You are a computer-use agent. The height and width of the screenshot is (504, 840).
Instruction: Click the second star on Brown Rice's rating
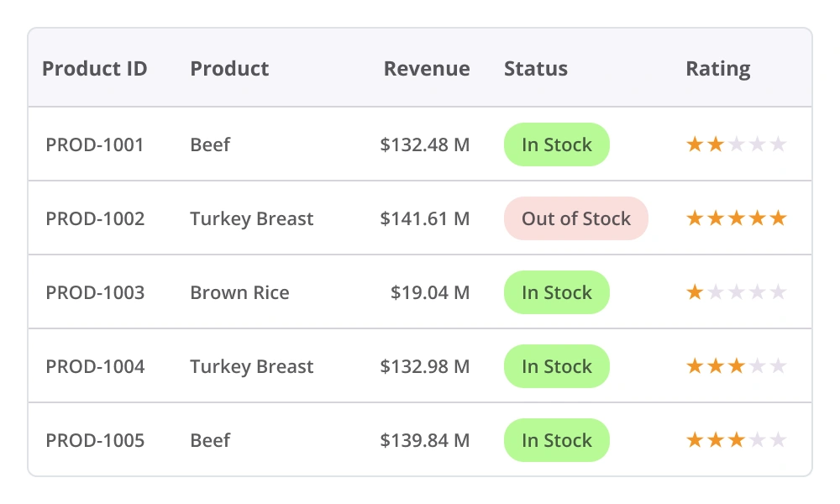point(717,291)
